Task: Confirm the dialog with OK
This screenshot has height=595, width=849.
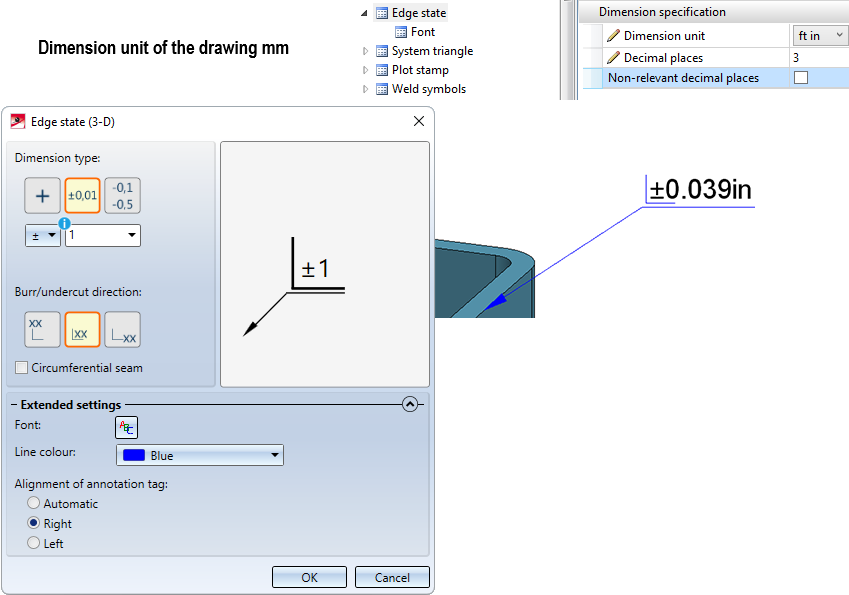Action: [309, 577]
